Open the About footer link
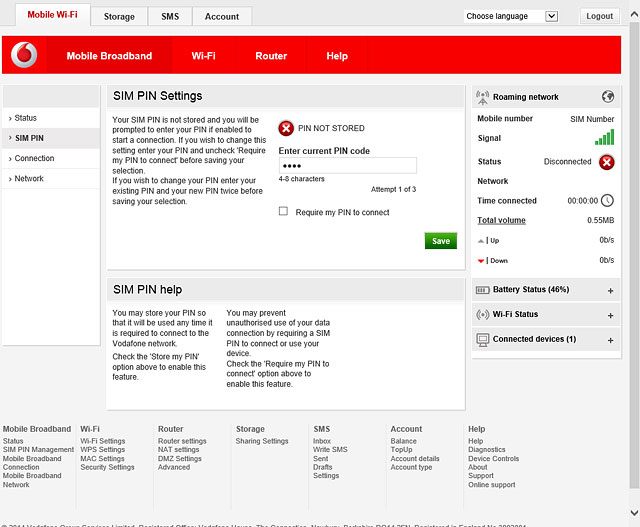640x527 pixels. pyautogui.click(x=478, y=467)
